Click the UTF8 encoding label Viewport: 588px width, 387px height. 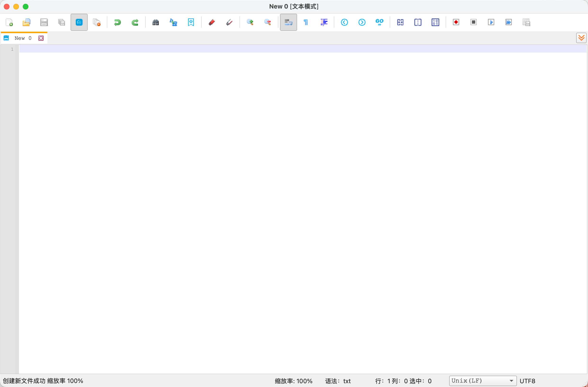527,381
